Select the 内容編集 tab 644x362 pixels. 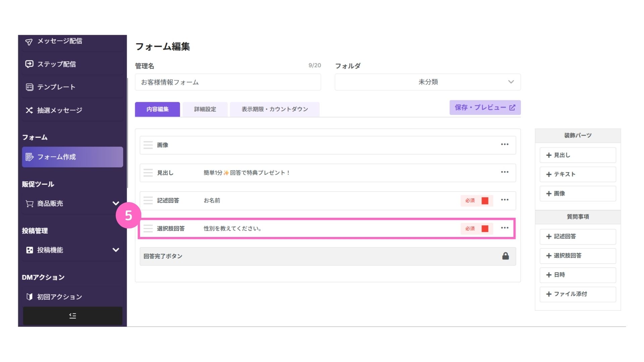(157, 109)
